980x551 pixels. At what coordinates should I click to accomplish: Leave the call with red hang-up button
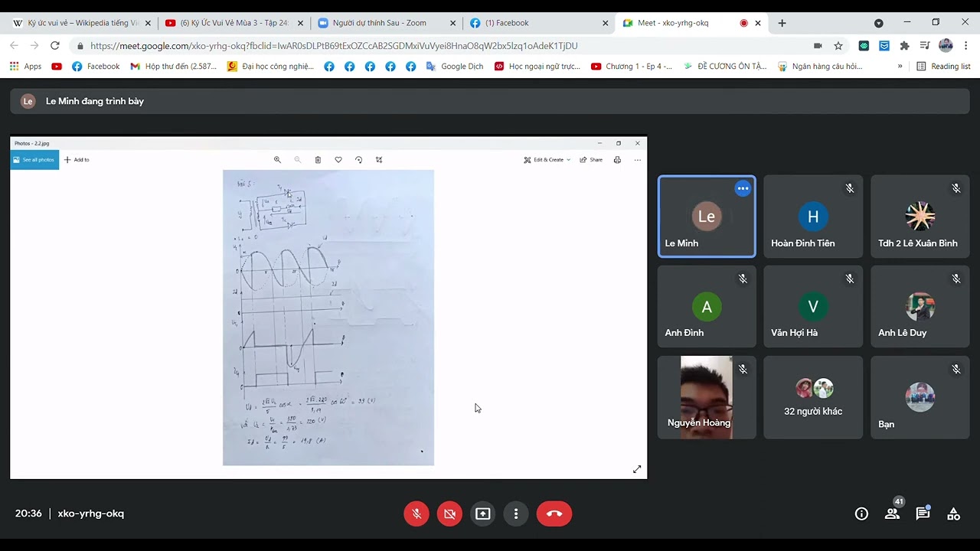pyautogui.click(x=554, y=514)
